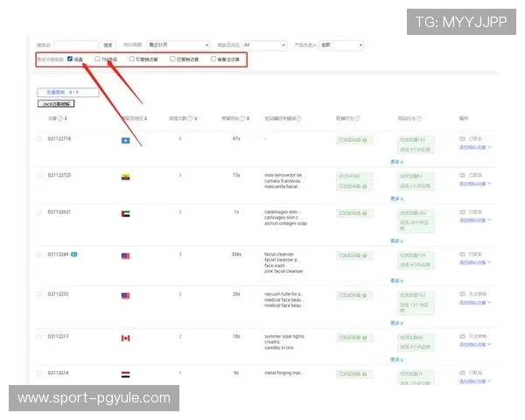Open the 最近31天 time period dropdown
Screen dimensions: 525x420
[x=179, y=45]
